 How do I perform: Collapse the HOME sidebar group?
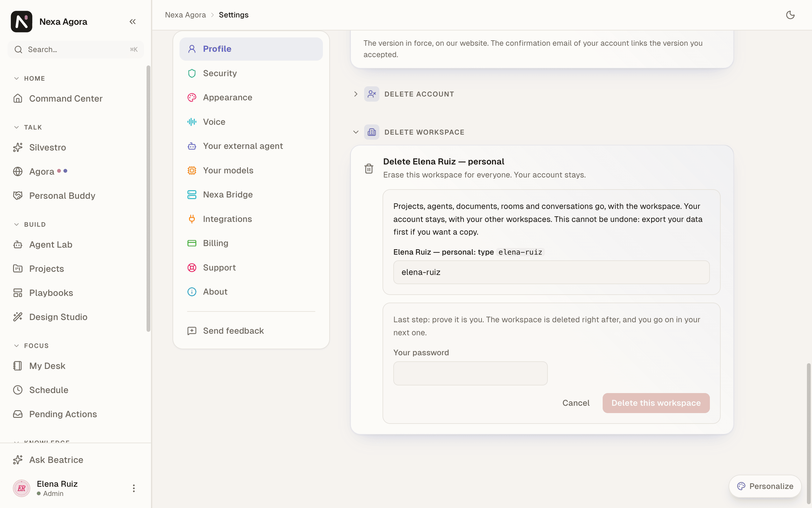point(16,78)
